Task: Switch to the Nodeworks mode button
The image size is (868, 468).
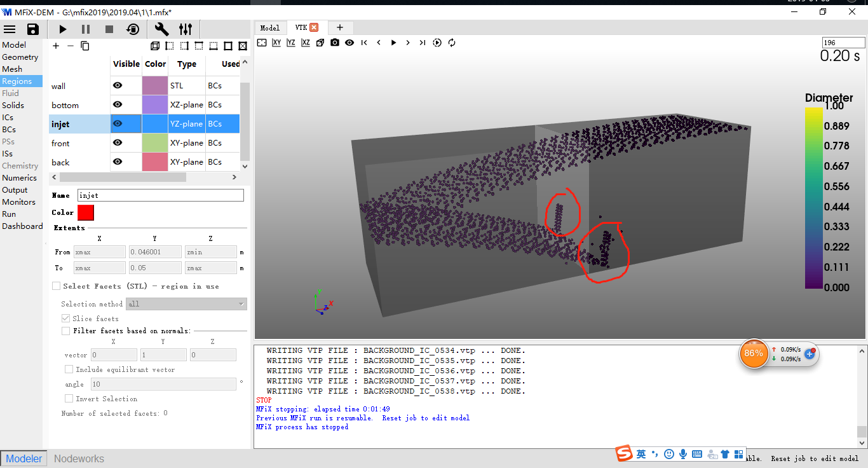Action: pos(79,458)
